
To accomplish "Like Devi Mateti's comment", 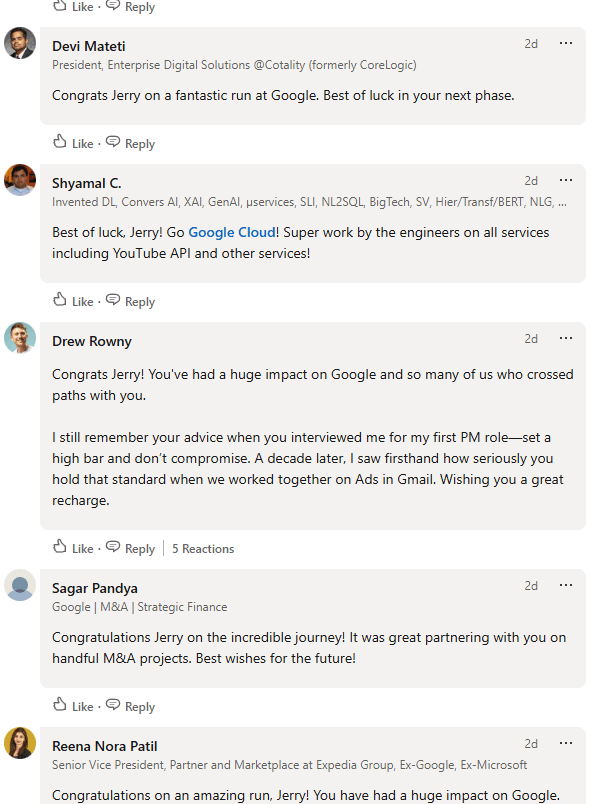I will pos(72,143).
